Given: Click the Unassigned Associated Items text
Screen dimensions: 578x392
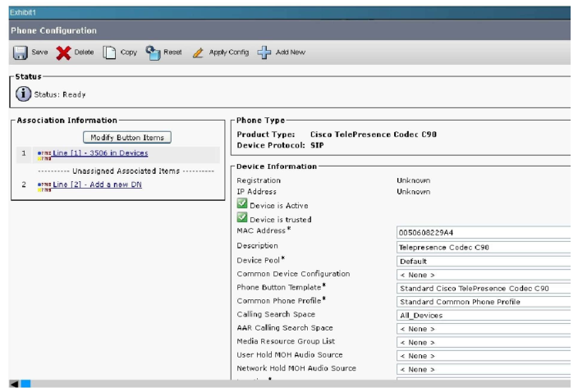Looking at the screenshot, I should click(x=126, y=171).
